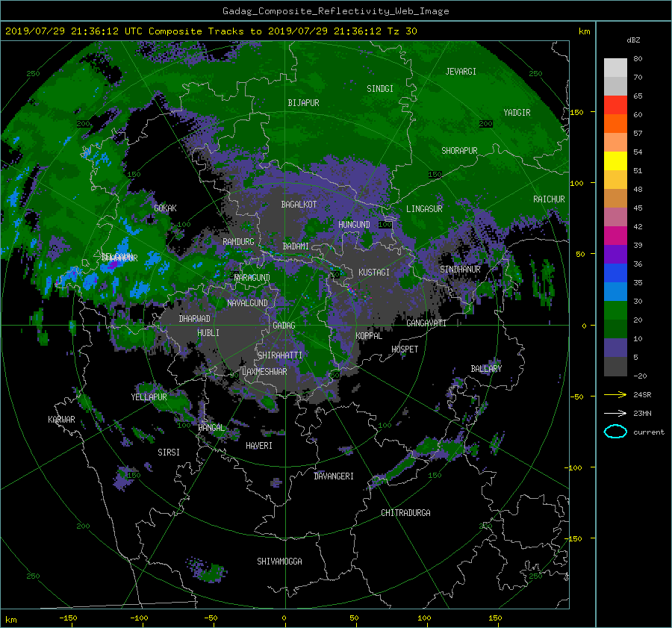Click the BADAMI city label
Screen dimensions: 672x628
point(296,246)
